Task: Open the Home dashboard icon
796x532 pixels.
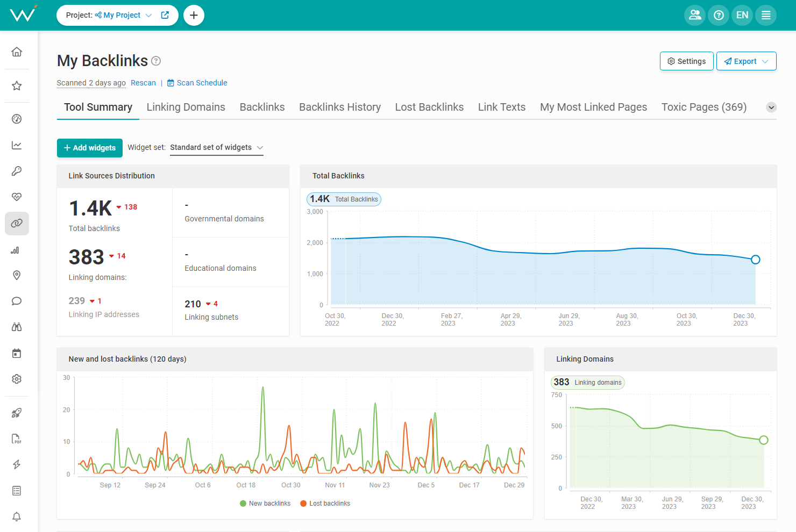Action: point(17,51)
